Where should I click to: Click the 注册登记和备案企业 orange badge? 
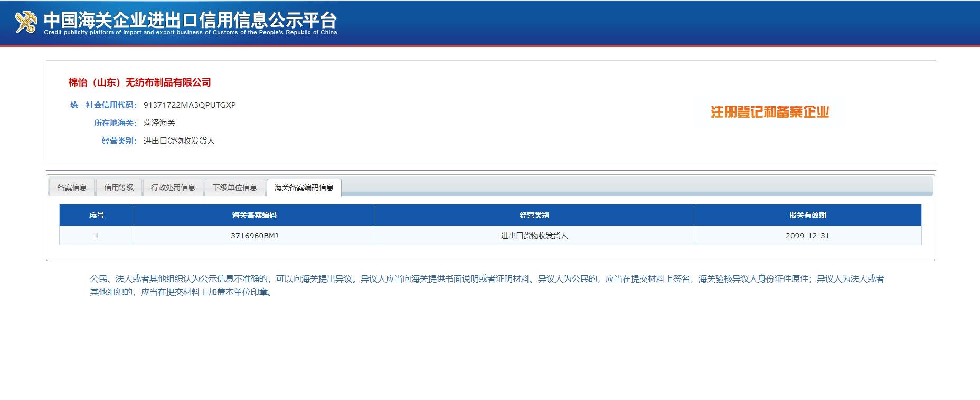point(769,112)
